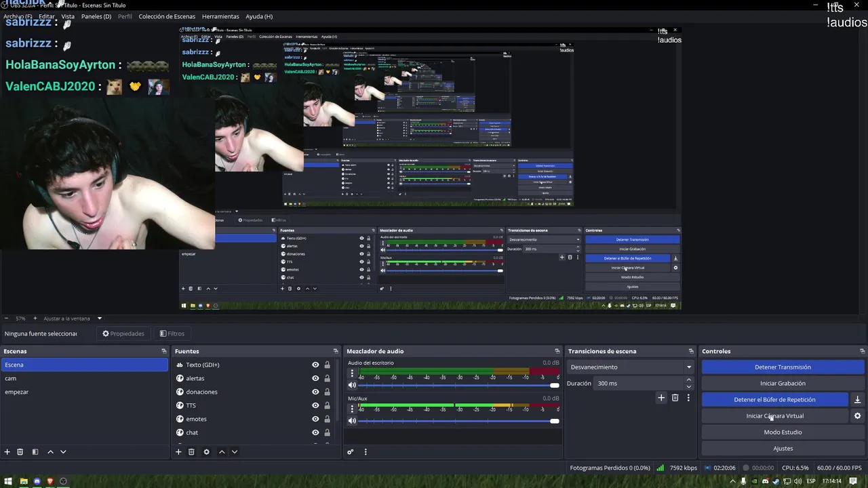Open Desvanecimiento transition dropdown
This screenshot has width=868, height=488.
(631, 367)
